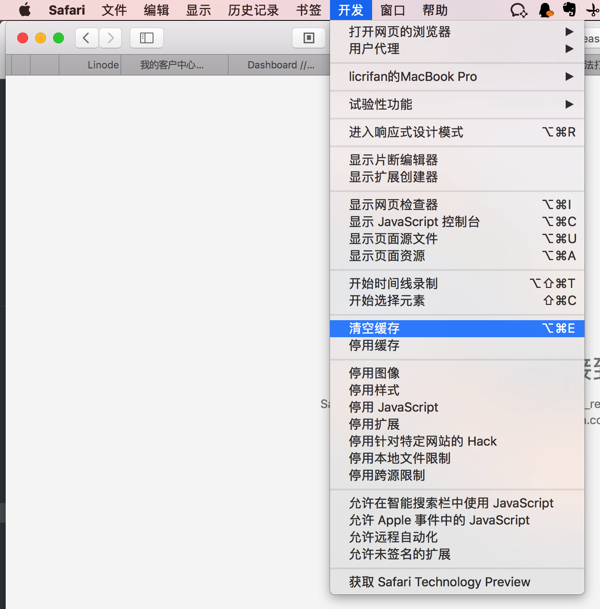Close the Safari window with red button
This screenshot has height=609, width=600.
click(23, 38)
